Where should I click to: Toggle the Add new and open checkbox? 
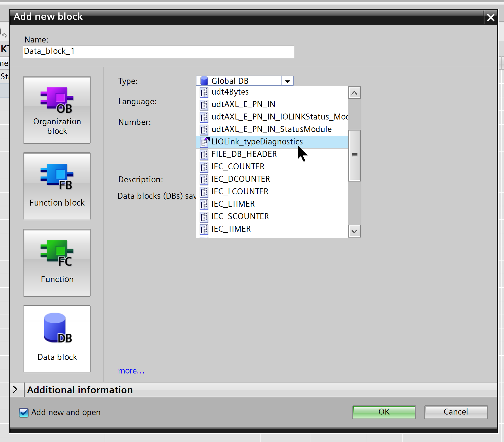pos(24,413)
